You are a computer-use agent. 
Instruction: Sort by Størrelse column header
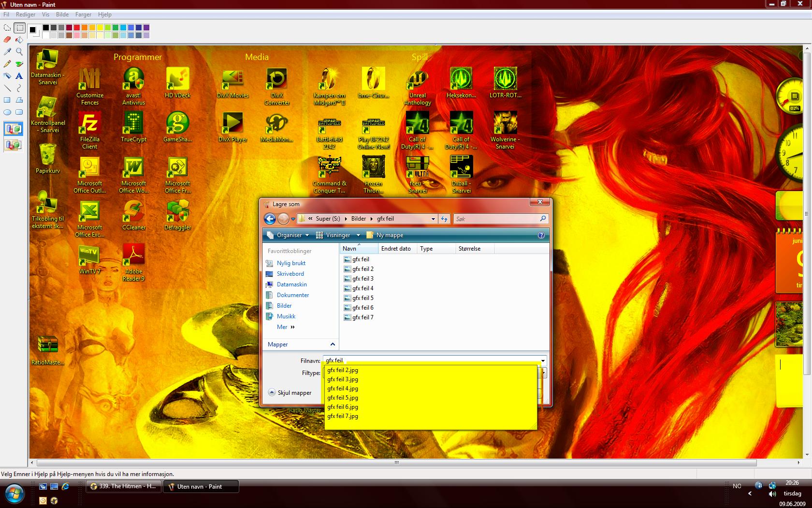point(475,249)
